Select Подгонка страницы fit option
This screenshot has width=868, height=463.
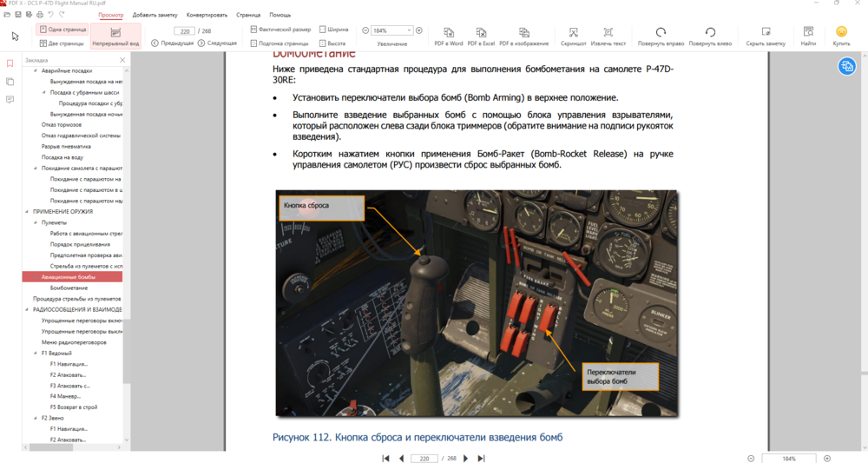point(279,43)
